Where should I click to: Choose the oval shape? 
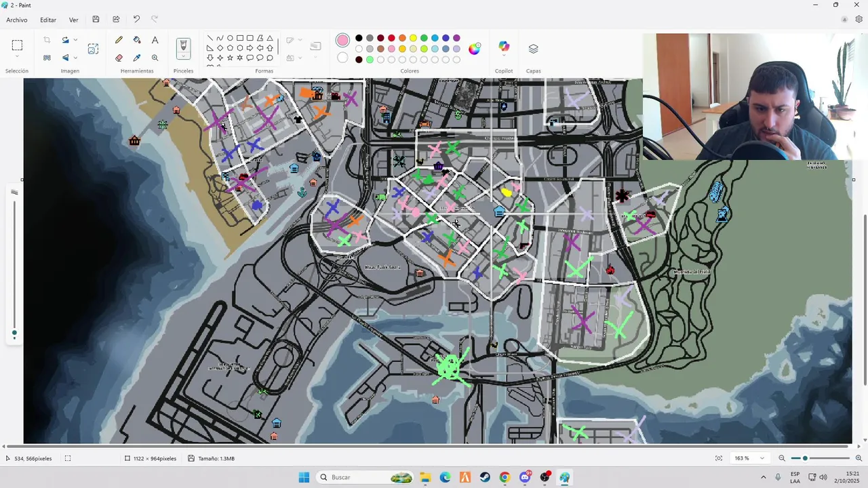click(x=230, y=38)
